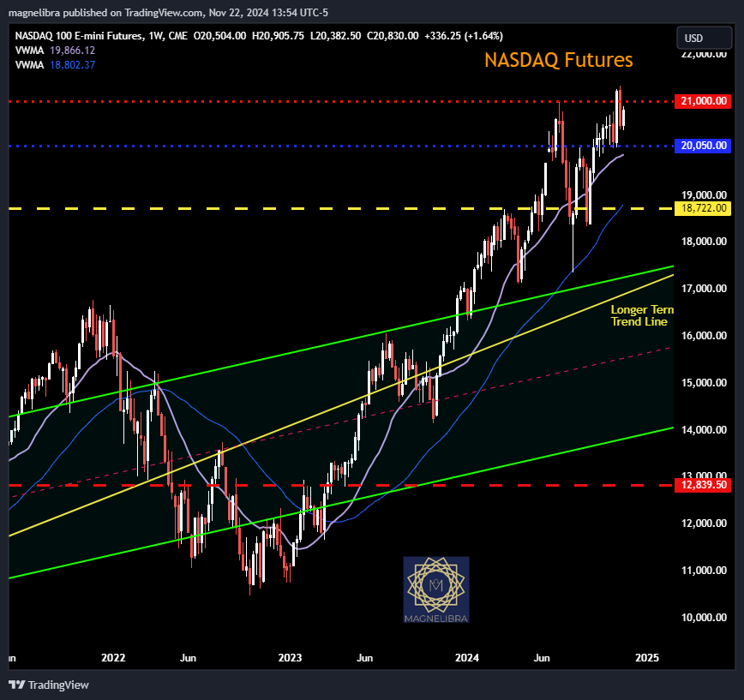Click the 2024 label on time axis
Image resolution: width=744 pixels, height=700 pixels.
point(467,658)
